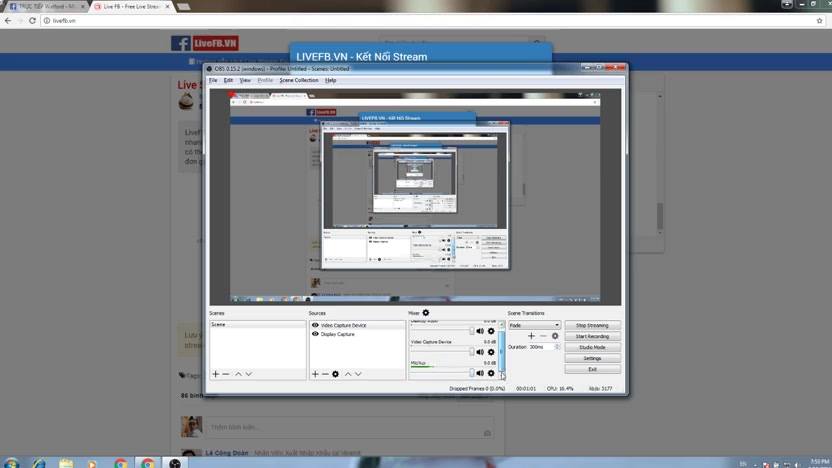Open the Profile menu in OBS

point(265,81)
